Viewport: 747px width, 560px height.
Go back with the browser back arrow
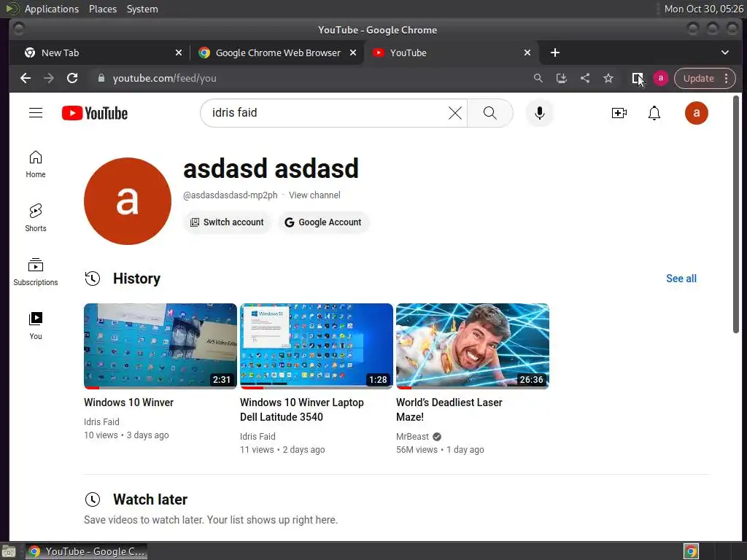(26, 78)
